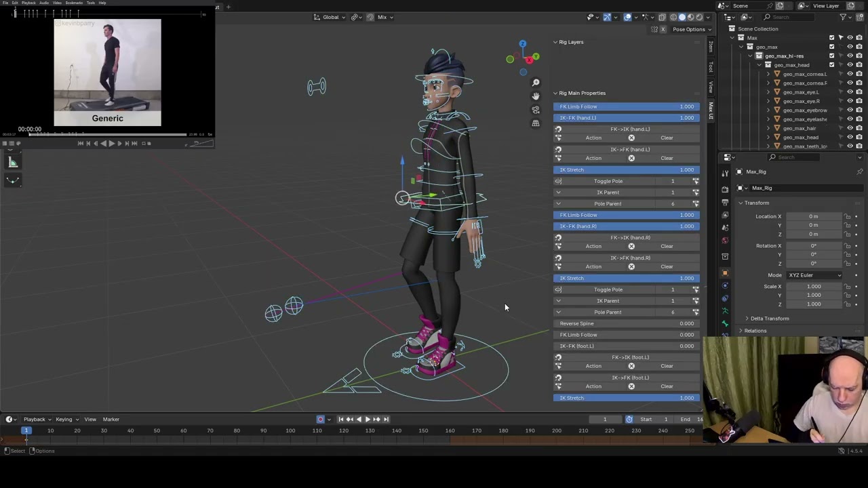
Task: Open Pose Options dropdown
Action: (692, 29)
